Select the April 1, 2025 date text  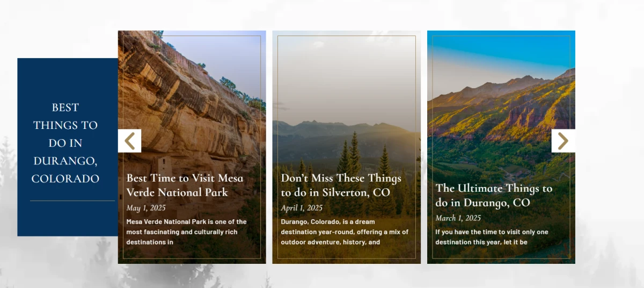click(x=302, y=208)
